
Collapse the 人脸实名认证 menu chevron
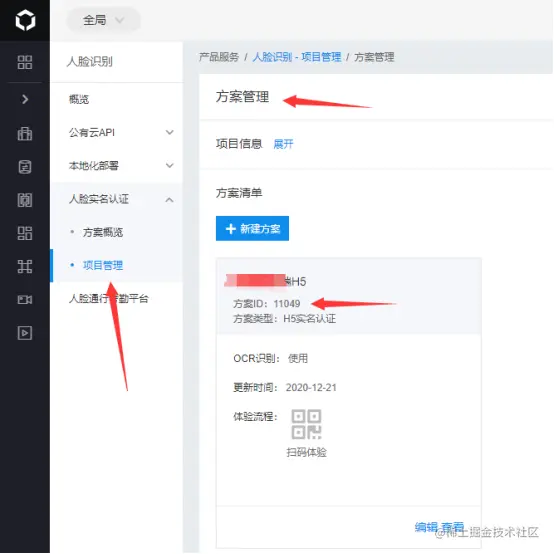pos(170,200)
